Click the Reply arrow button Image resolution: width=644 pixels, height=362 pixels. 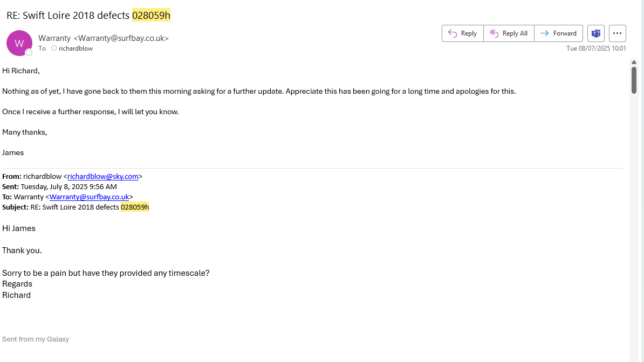coord(462,33)
